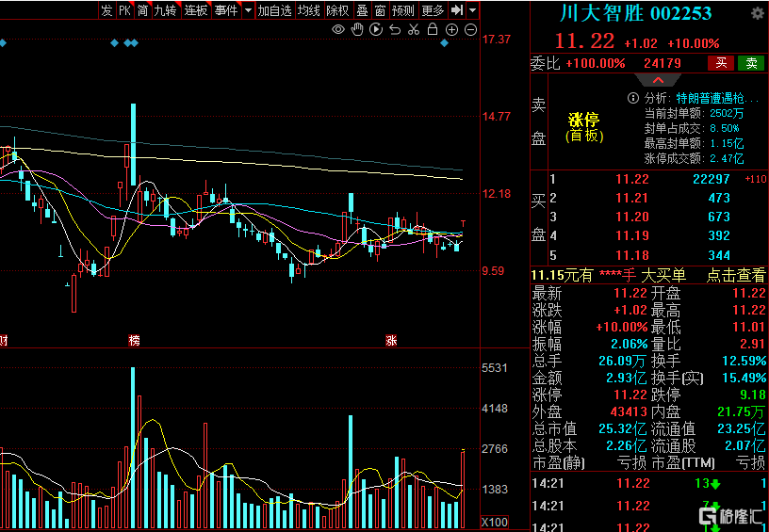Click the 涨 event marker below the candlesticks
This screenshot has width=769, height=532.
pyautogui.click(x=391, y=340)
